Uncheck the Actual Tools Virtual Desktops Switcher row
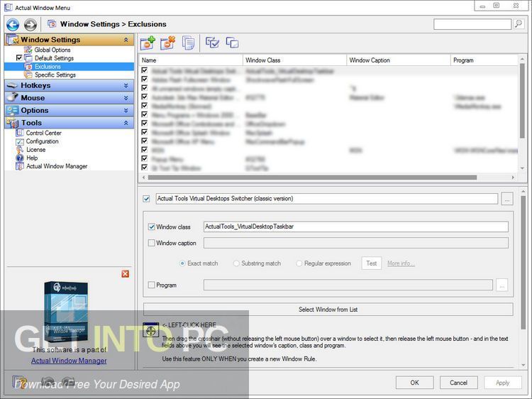Screen dimensions: 532x399 pos(145,70)
